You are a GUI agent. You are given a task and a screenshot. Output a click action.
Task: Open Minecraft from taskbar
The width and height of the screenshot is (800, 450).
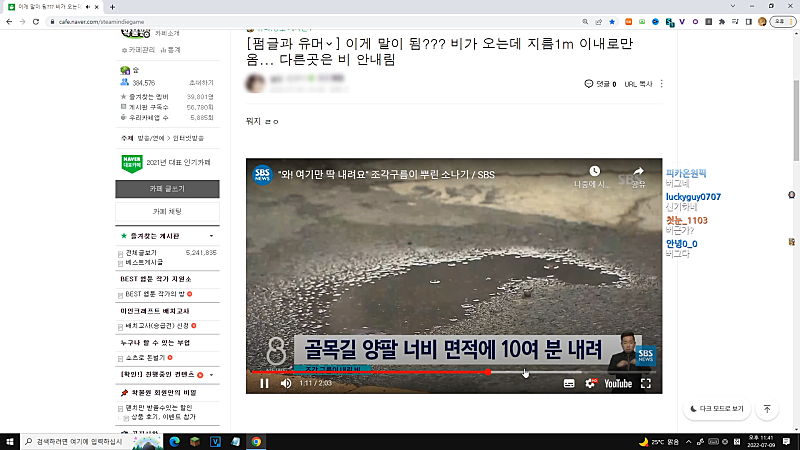pyautogui.click(x=195, y=441)
